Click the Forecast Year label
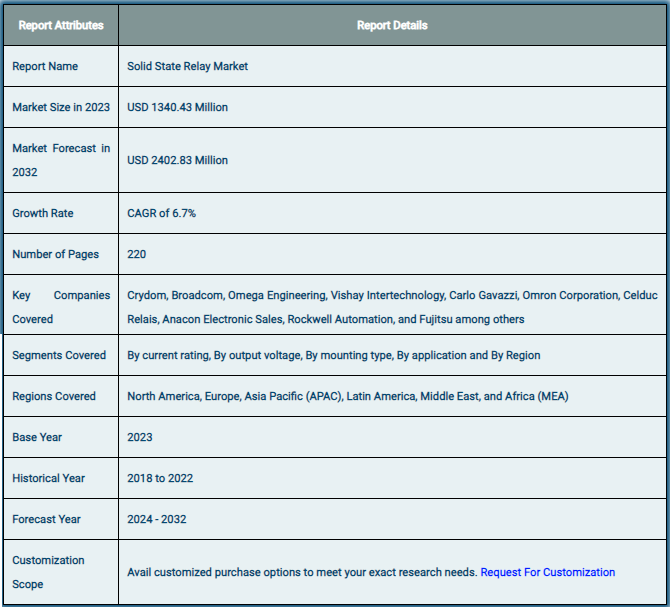Screen dimensions: 670x607 47,519
